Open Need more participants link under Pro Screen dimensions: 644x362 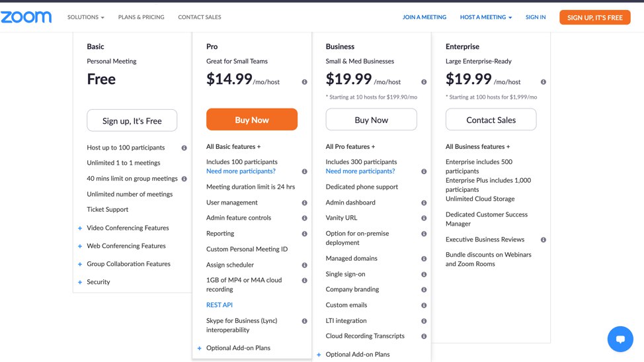[x=241, y=171]
